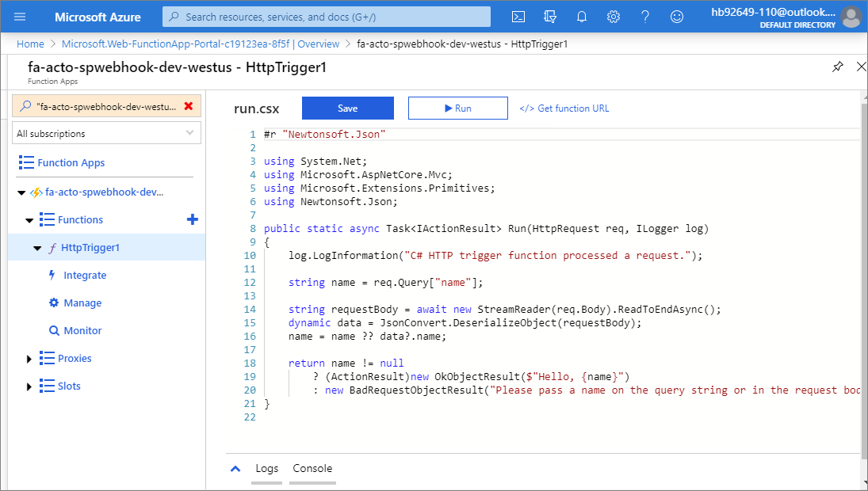
Task: Pin the current blade
Action: tap(838, 67)
